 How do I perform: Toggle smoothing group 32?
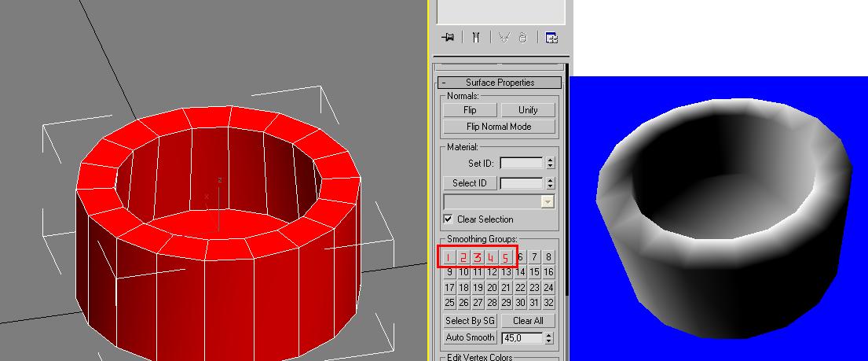548,303
